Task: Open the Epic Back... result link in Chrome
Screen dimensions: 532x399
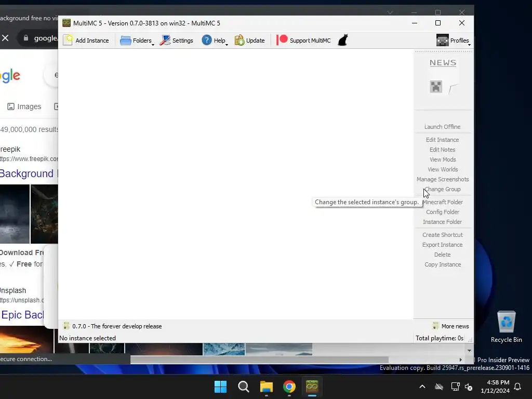Action: [22, 315]
